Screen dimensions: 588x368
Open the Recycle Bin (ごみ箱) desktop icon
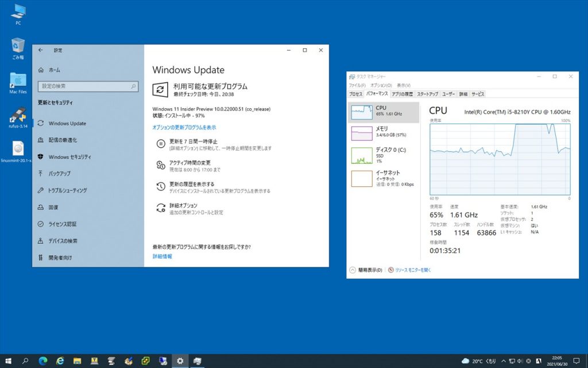pyautogui.click(x=18, y=48)
